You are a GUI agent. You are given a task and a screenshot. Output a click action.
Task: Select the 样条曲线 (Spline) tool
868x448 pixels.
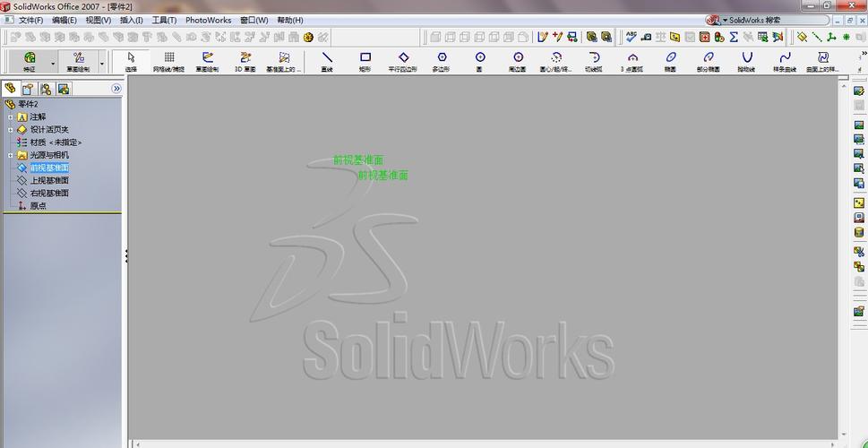785,61
